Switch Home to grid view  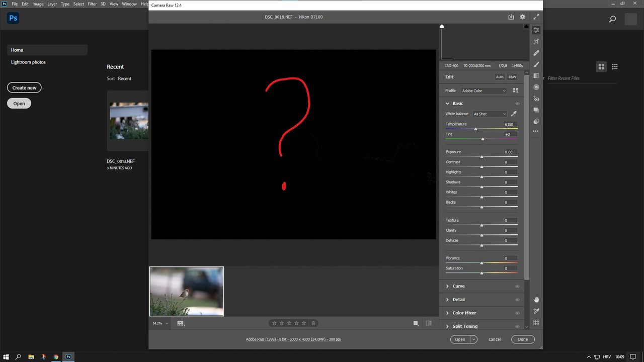click(601, 66)
